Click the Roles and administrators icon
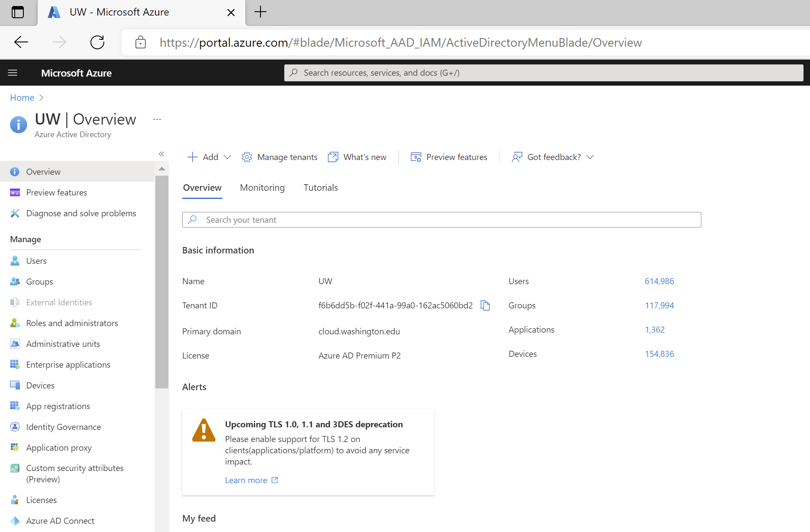 point(15,323)
